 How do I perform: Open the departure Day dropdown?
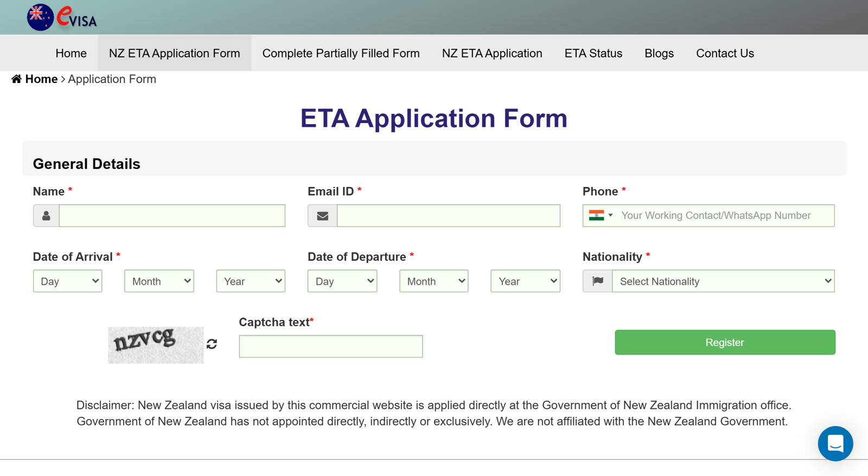tap(342, 281)
